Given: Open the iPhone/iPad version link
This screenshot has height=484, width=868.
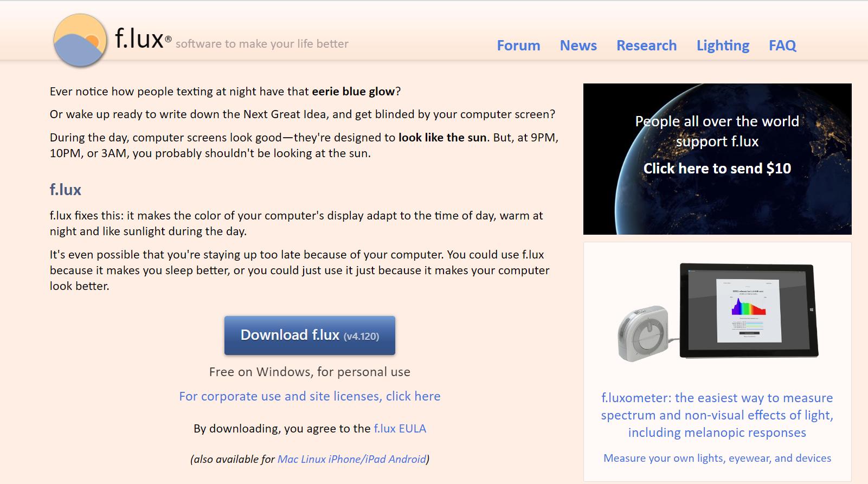Looking at the screenshot, I should (357, 459).
